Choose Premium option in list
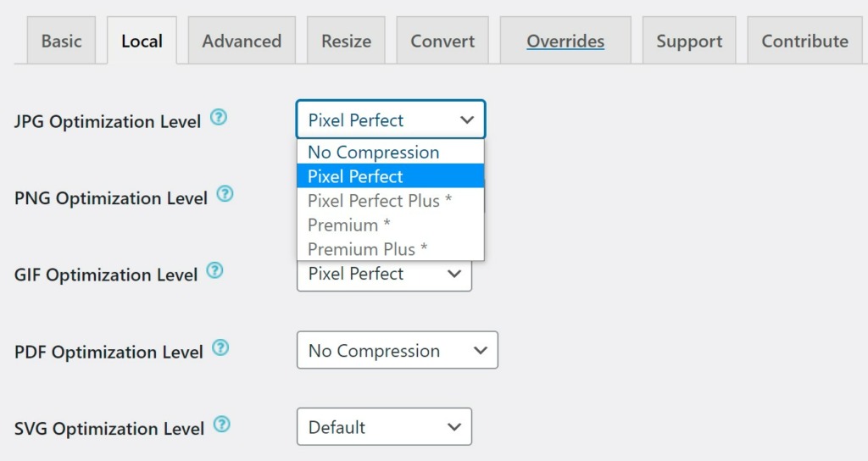Image resolution: width=868 pixels, height=461 pixels. (x=391, y=225)
